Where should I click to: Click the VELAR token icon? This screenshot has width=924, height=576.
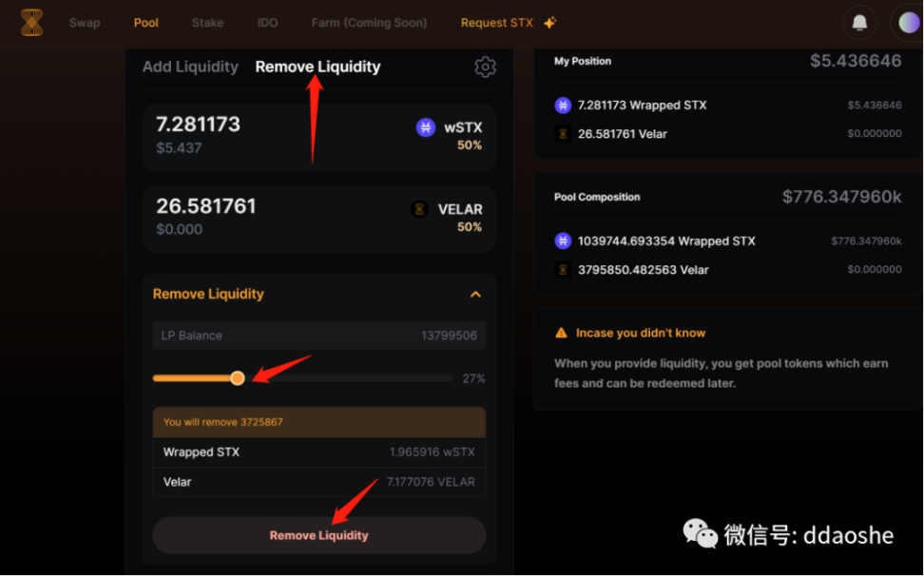click(419, 209)
